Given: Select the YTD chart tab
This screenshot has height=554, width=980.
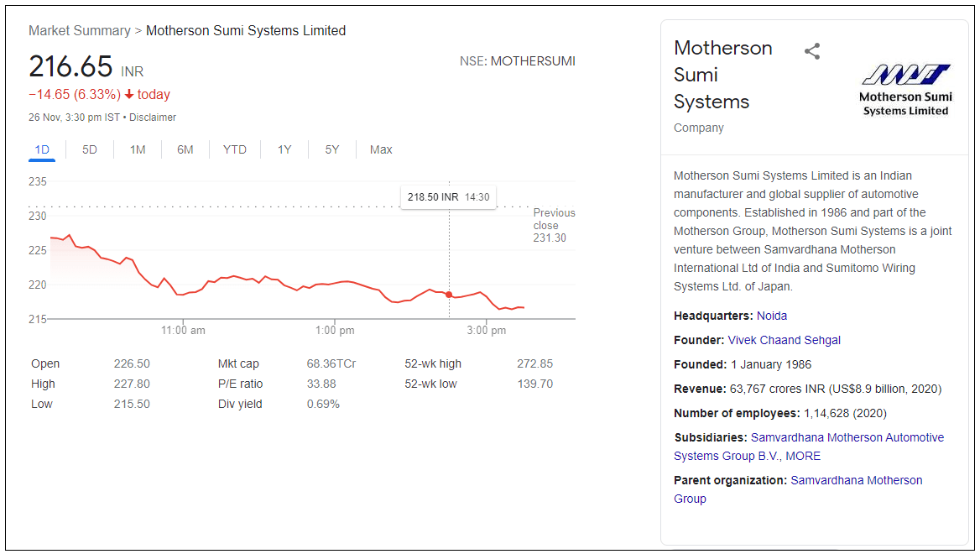Looking at the screenshot, I should 235,149.
